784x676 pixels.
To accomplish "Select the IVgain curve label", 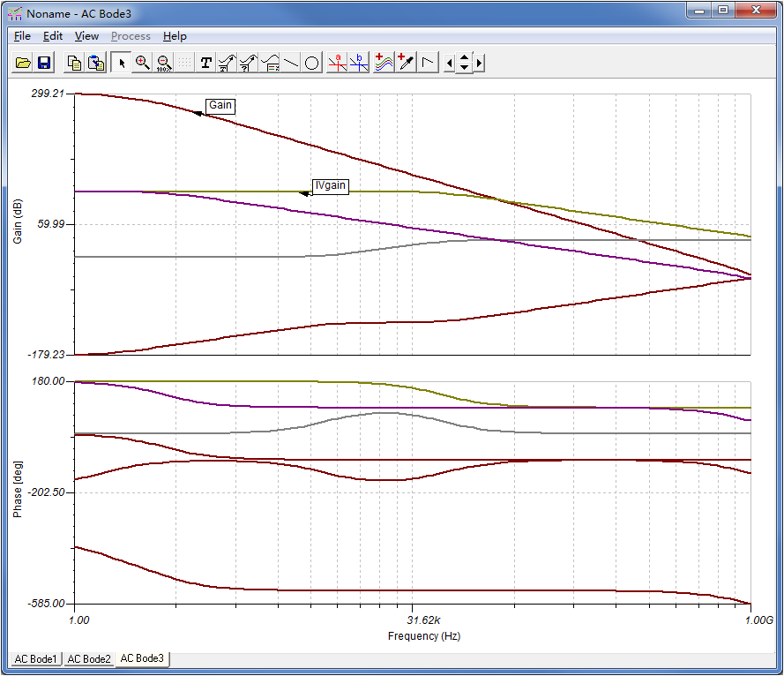I will tap(330, 185).
